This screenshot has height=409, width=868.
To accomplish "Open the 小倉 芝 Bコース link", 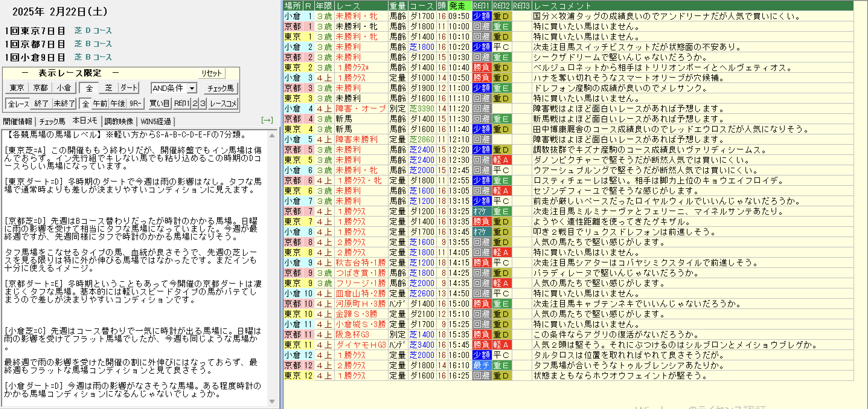I will pyautogui.click(x=93, y=57).
